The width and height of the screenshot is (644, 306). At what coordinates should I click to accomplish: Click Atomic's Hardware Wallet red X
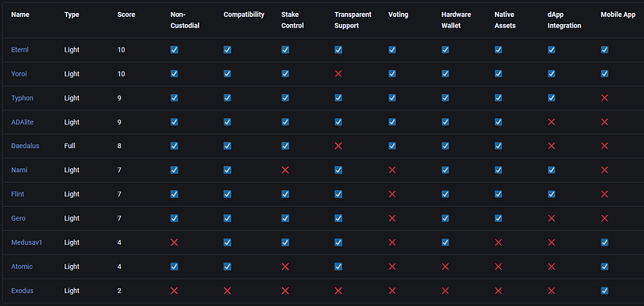(x=445, y=267)
